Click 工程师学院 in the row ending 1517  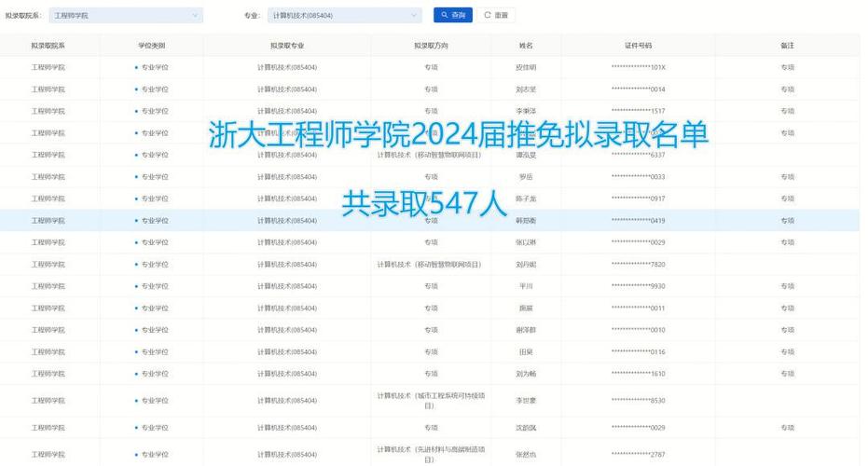click(x=48, y=111)
